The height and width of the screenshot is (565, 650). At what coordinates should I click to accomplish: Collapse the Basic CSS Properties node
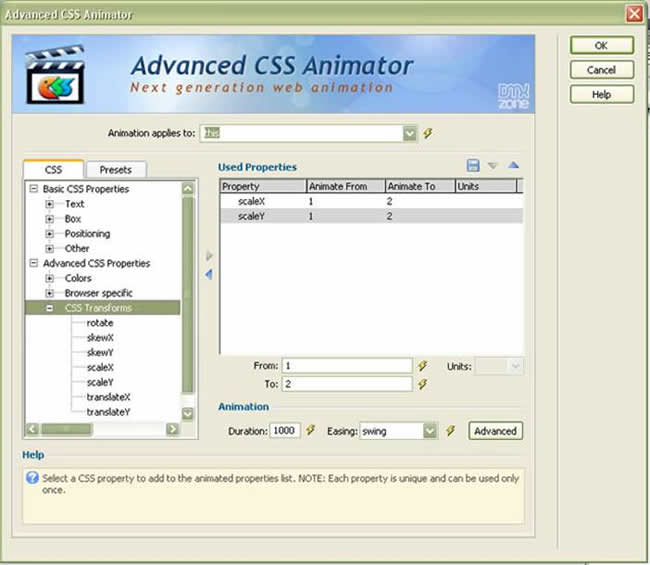pyautogui.click(x=34, y=189)
